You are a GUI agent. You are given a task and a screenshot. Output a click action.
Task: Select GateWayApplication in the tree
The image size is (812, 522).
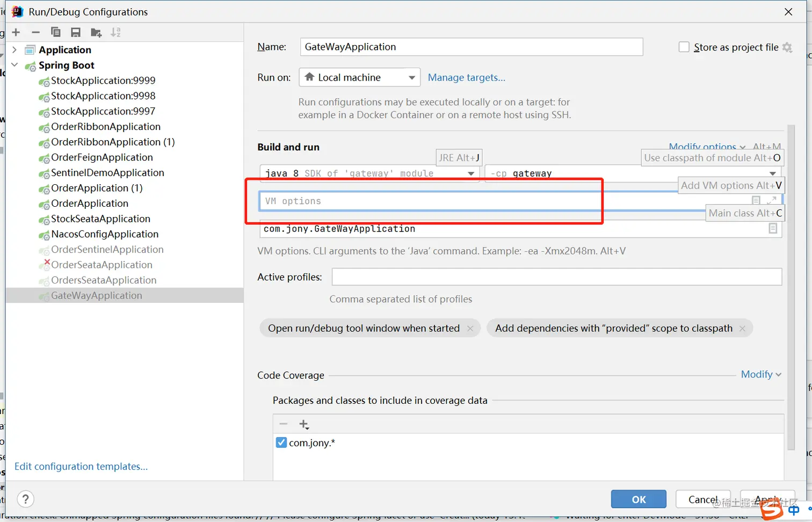pos(97,295)
